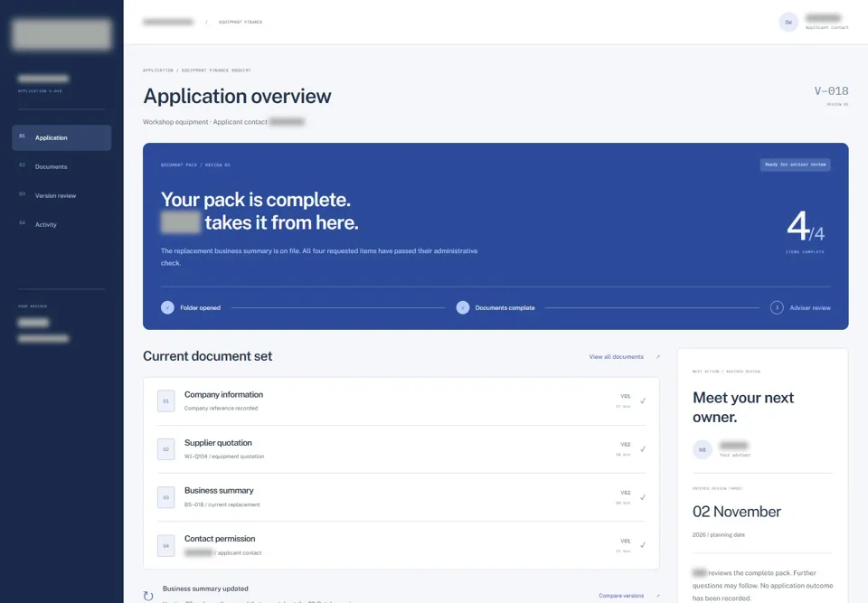Click arrow icon beside View all documents

pyautogui.click(x=657, y=356)
